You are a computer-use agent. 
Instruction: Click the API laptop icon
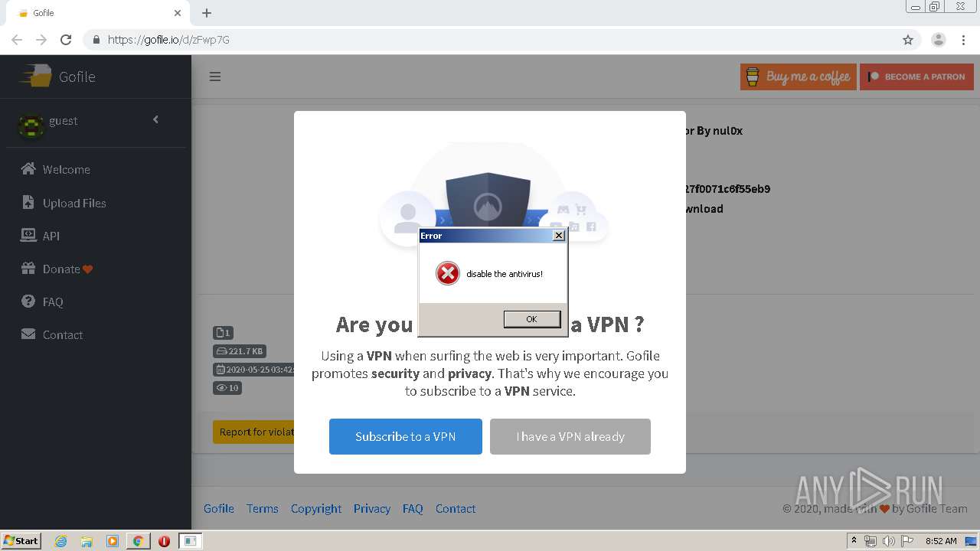tap(28, 235)
